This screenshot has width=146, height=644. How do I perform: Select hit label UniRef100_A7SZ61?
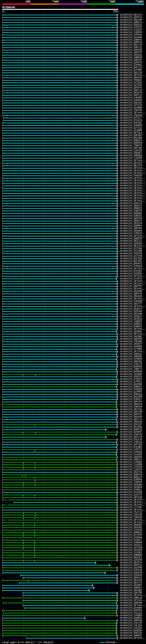(131, 82)
